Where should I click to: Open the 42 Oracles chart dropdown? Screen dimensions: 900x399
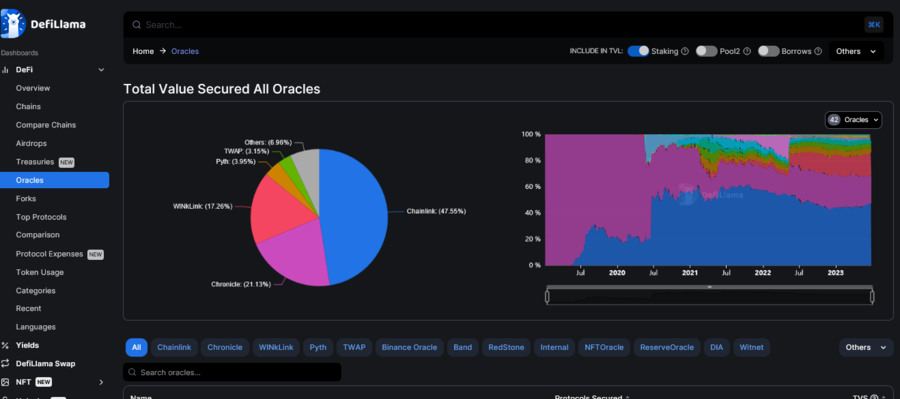click(854, 120)
